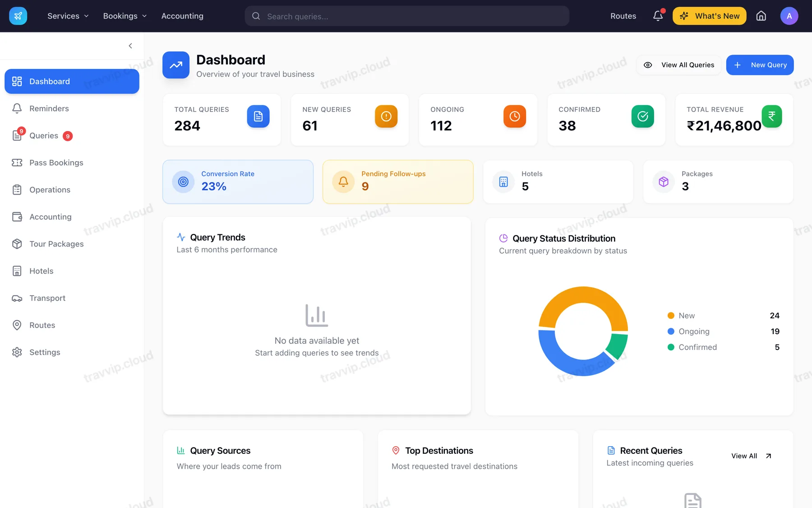This screenshot has height=508, width=812.
Task: Click View All in Recent Queries
Action: click(751, 456)
